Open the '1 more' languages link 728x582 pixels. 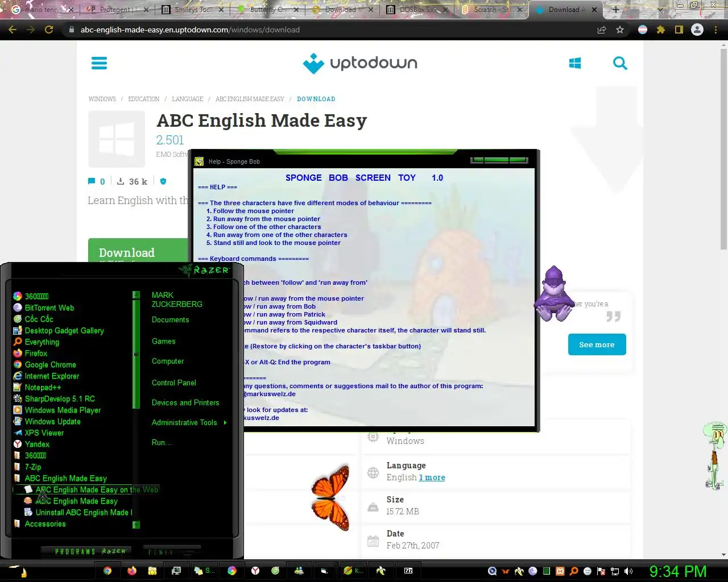[x=432, y=477]
